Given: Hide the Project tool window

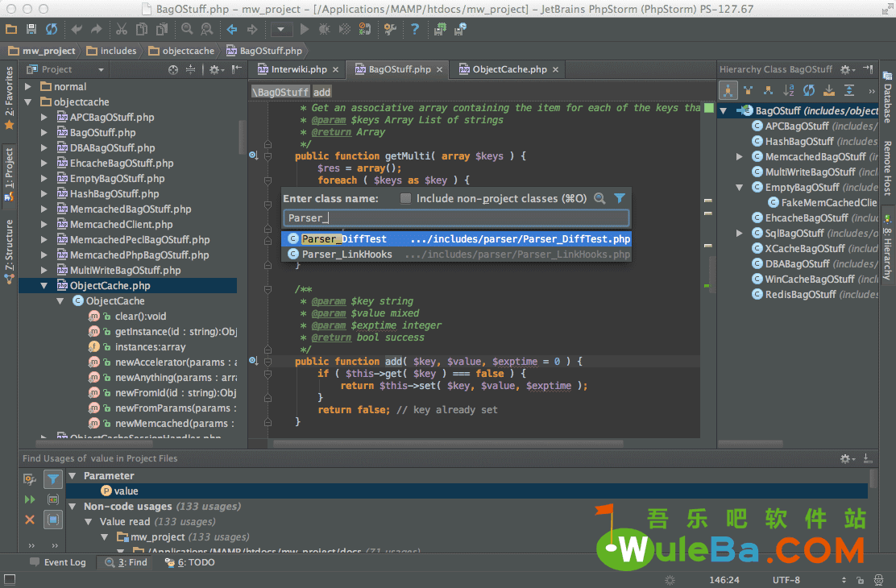Looking at the screenshot, I should pyautogui.click(x=237, y=69).
